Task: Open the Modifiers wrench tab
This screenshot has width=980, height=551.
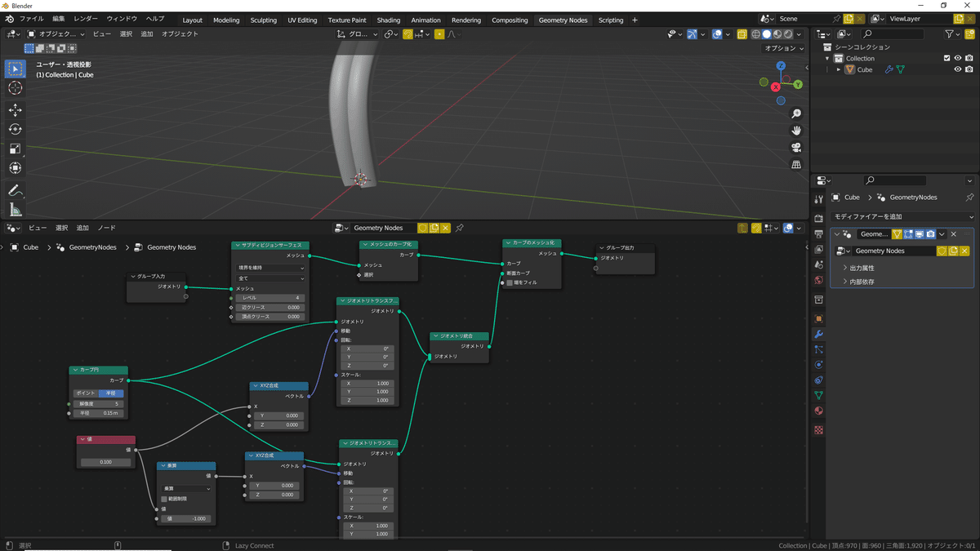Action: point(819,335)
